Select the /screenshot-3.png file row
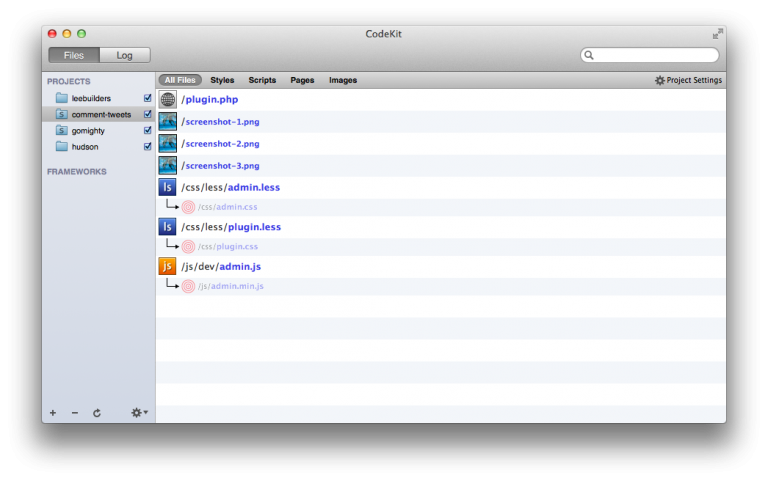 click(x=441, y=166)
